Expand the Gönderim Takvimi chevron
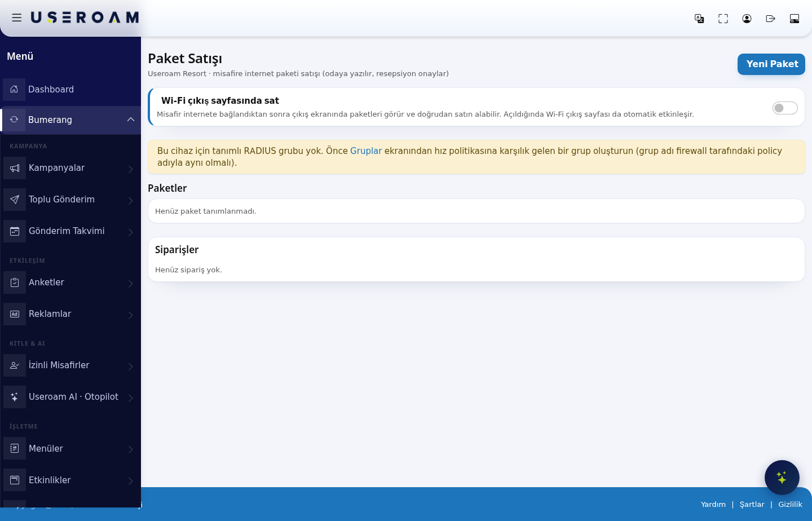The height and width of the screenshot is (521, 812). pos(130,232)
